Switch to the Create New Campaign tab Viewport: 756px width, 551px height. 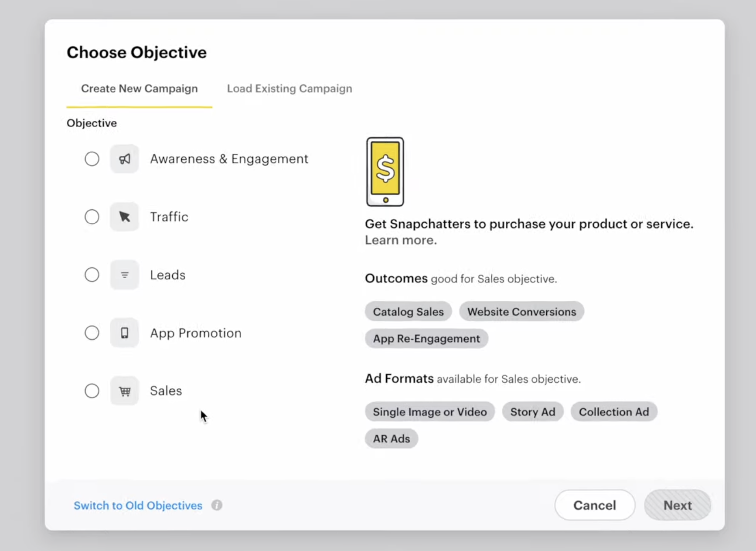(140, 89)
